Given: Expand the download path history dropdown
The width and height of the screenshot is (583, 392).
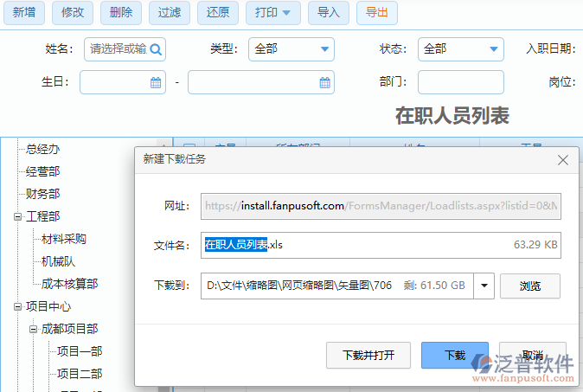Looking at the screenshot, I should click(x=484, y=285).
